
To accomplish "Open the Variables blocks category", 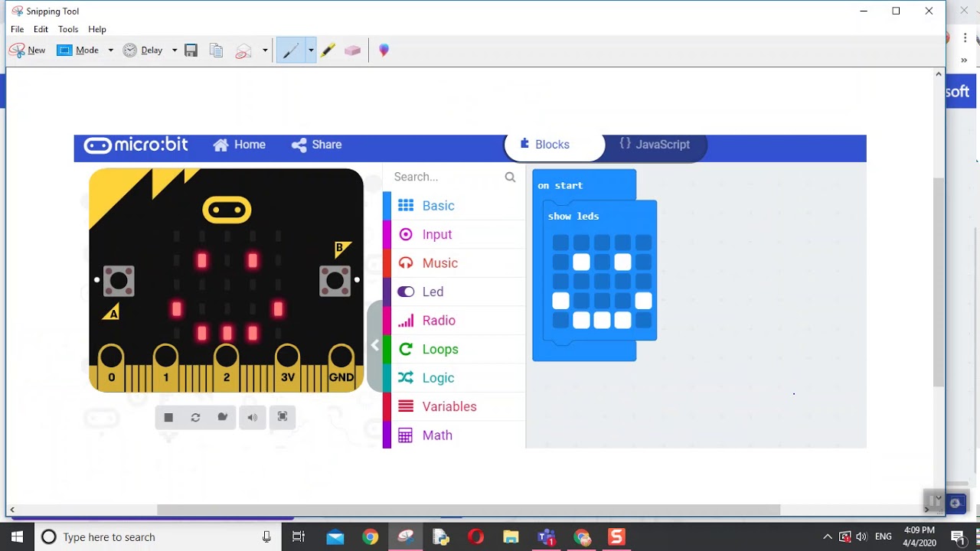I will [x=454, y=406].
